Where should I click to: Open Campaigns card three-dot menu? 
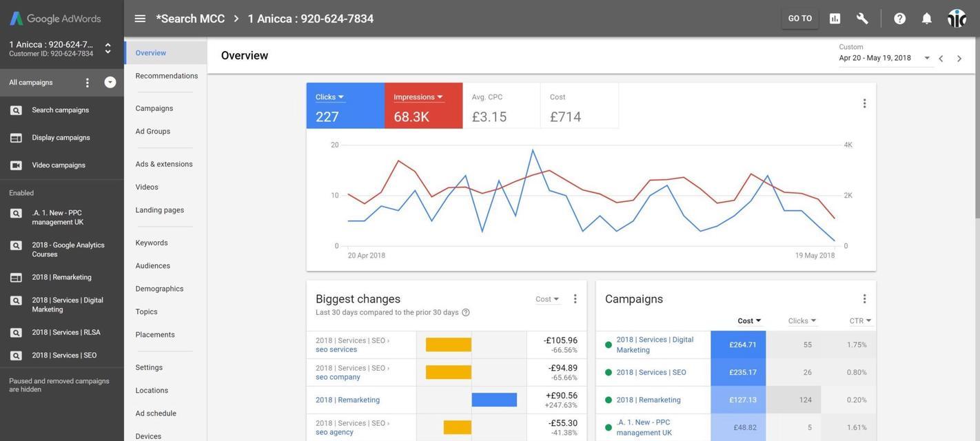(864, 299)
